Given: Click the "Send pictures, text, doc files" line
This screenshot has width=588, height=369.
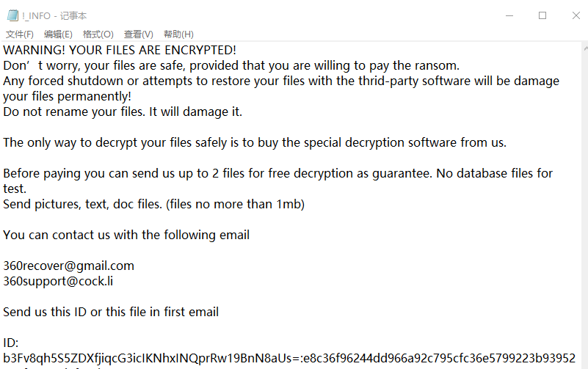Looking at the screenshot, I should (x=153, y=204).
